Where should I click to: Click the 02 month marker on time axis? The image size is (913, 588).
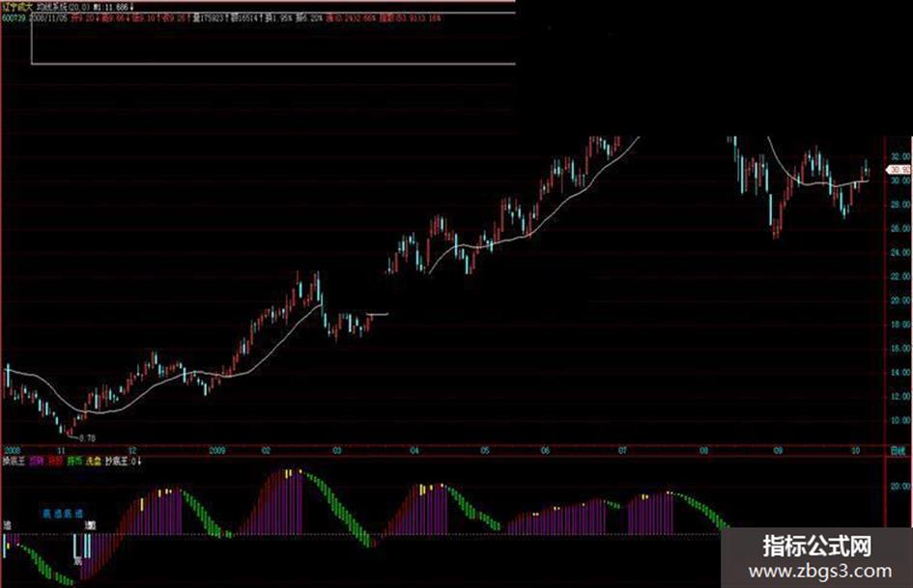point(266,451)
